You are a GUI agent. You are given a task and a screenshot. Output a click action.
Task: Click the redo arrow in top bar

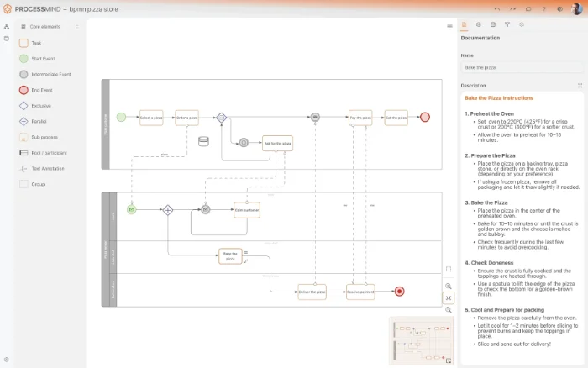click(x=512, y=8)
